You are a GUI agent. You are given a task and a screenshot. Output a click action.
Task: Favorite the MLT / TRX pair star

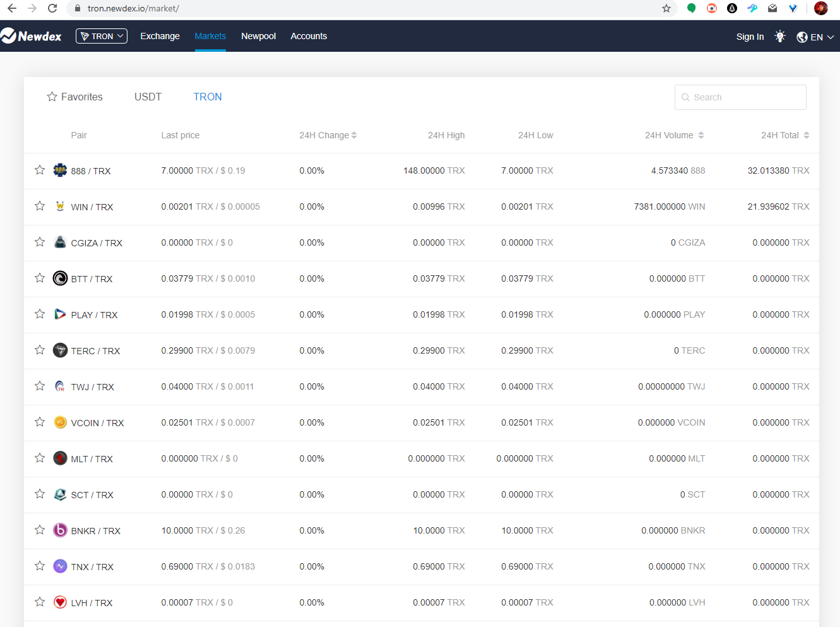pyautogui.click(x=40, y=458)
